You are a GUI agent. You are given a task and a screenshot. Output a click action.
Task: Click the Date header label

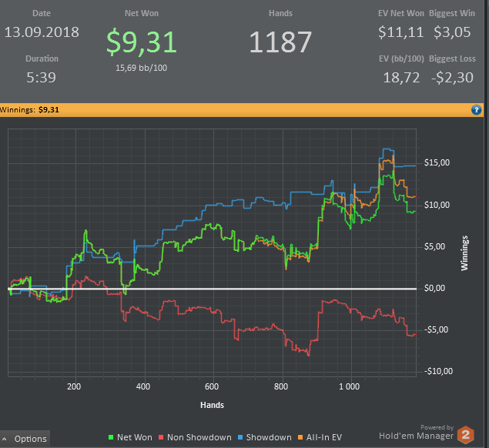point(42,13)
